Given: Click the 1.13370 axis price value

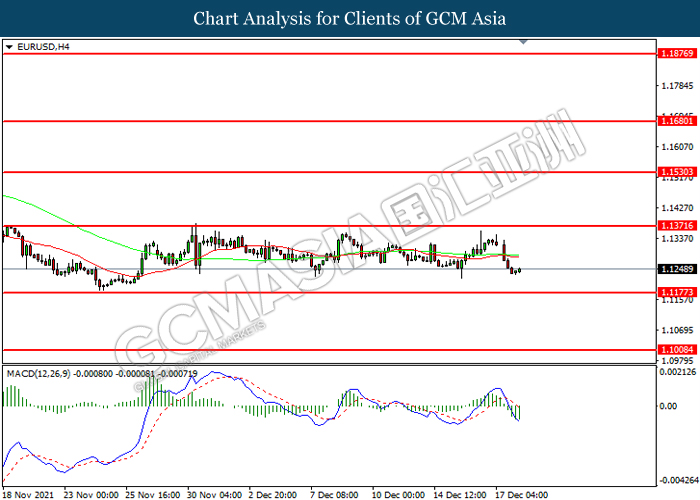Looking at the screenshot, I should [x=677, y=239].
